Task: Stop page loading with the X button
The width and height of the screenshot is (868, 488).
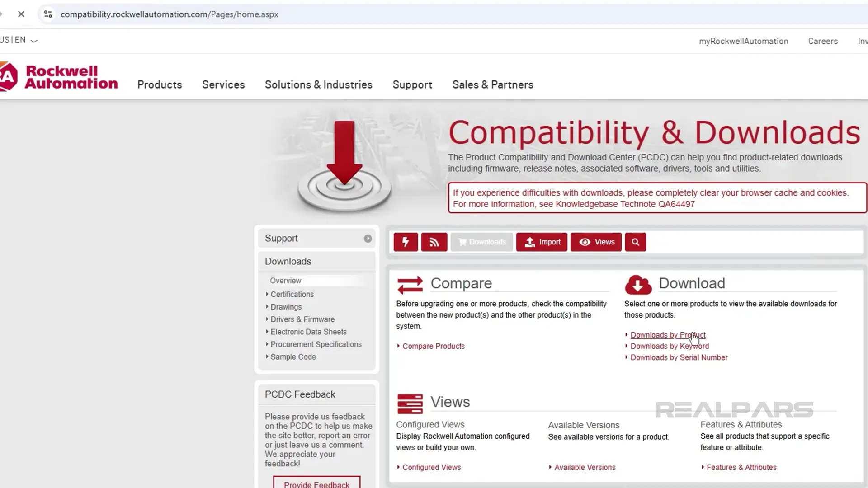Action: [21, 14]
